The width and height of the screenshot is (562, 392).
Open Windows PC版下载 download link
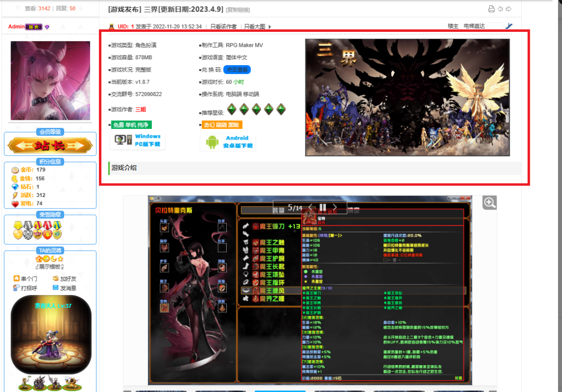tap(138, 140)
